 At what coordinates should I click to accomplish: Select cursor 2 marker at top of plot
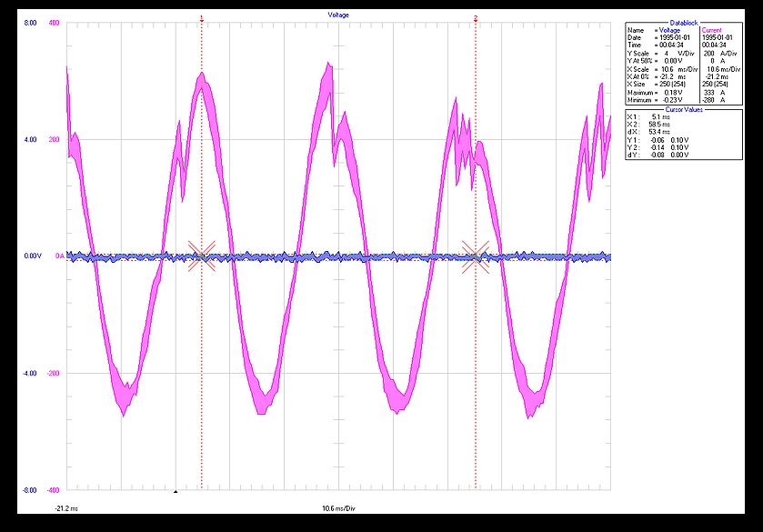click(x=476, y=18)
